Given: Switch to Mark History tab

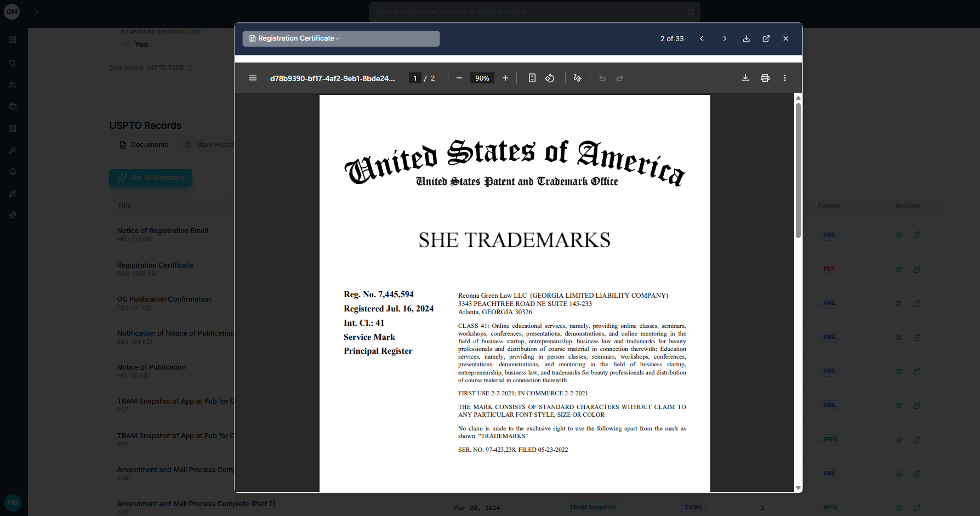Looking at the screenshot, I should (210, 145).
